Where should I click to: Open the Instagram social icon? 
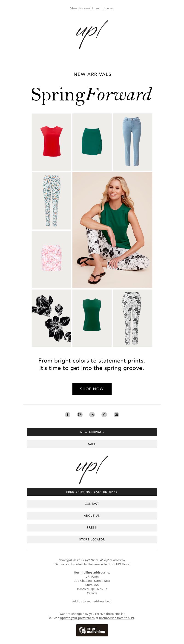coord(80,414)
